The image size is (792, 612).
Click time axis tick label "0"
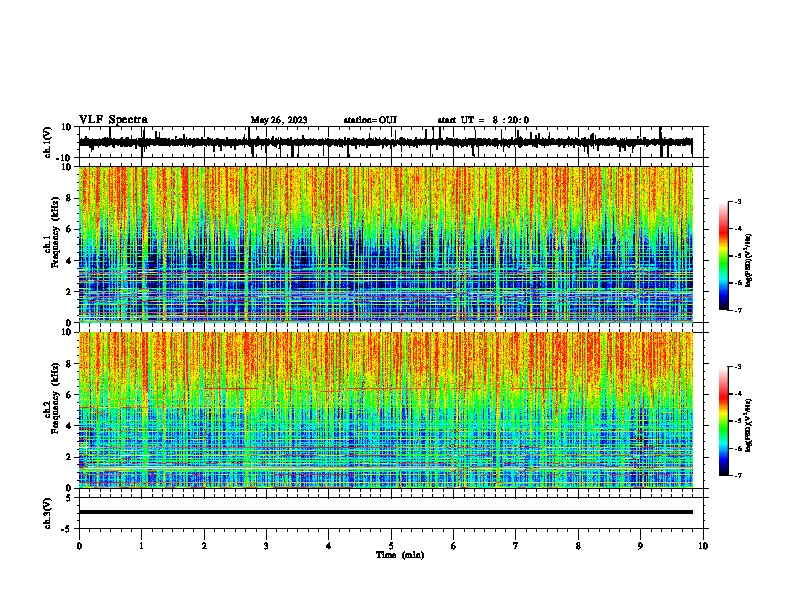[x=79, y=546]
